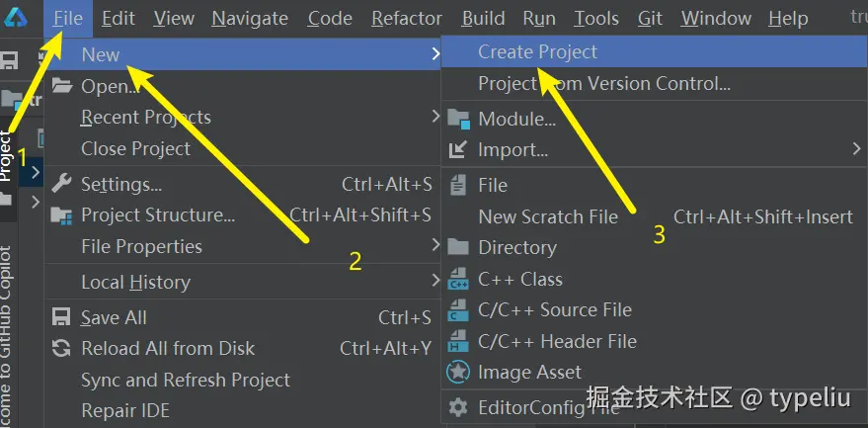Click the Project Structure icon

[x=62, y=215]
